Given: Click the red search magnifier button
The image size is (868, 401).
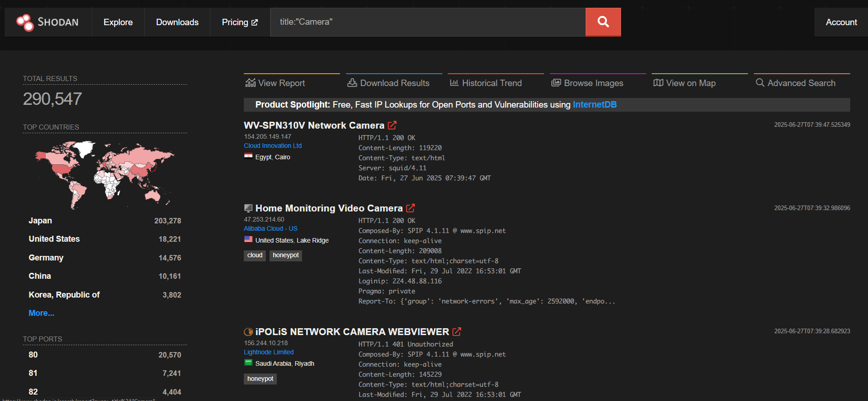Looking at the screenshot, I should coord(603,22).
